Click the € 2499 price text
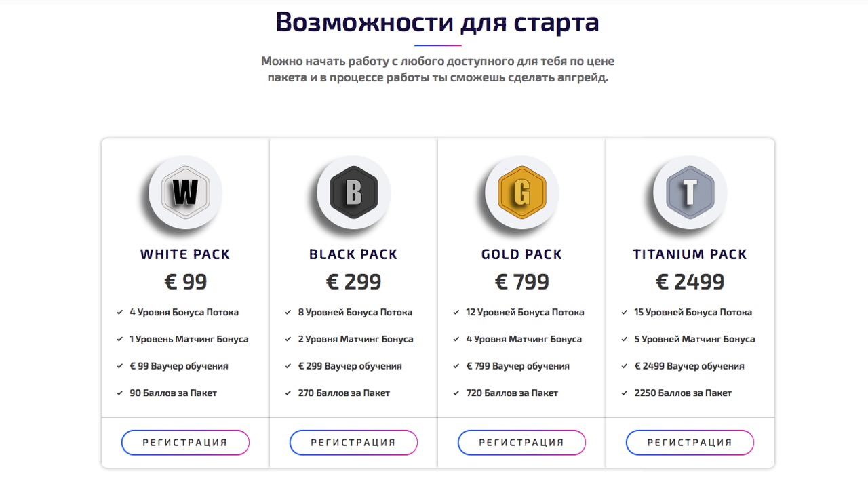This screenshot has height=499, width=868. coord(690,282)
